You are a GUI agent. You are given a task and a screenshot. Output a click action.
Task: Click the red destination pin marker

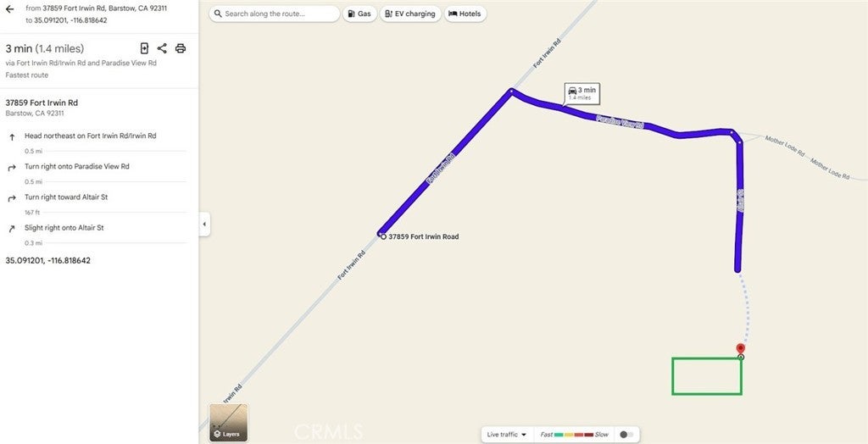(741, 348)
